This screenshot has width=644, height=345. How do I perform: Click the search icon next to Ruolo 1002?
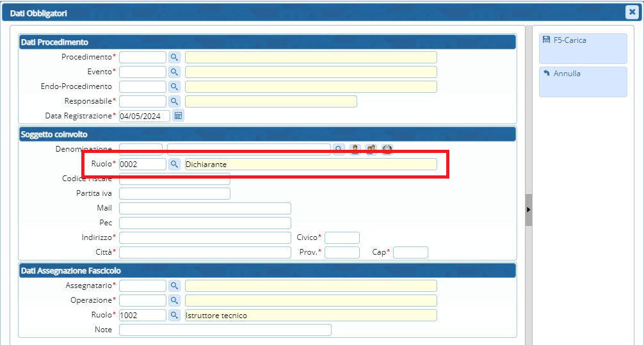(x=174, y=315)
